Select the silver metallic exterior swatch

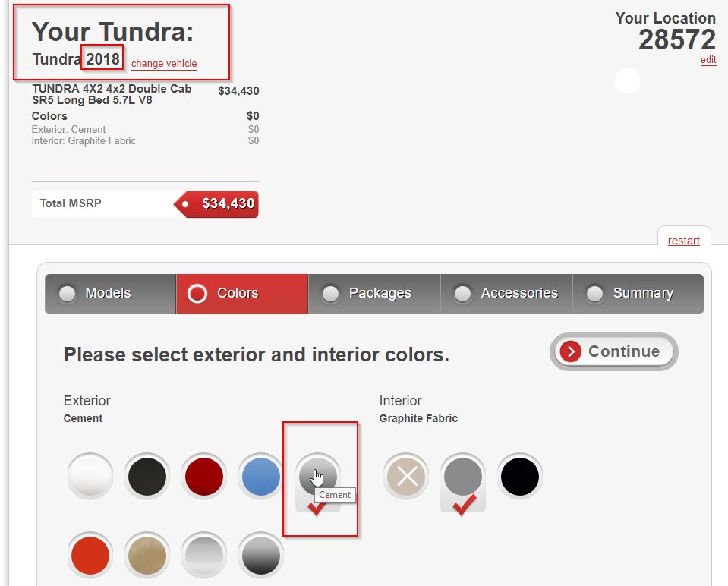click(203, 556)
